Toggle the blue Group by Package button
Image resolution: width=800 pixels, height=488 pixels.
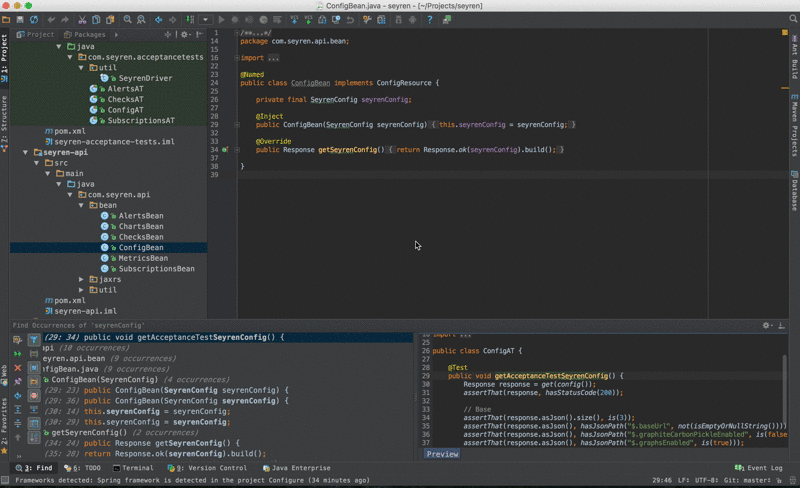[34, 368]
